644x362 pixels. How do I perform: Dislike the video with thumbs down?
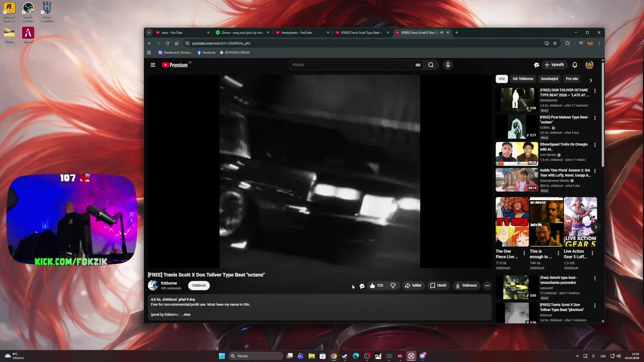pos(393,286)
